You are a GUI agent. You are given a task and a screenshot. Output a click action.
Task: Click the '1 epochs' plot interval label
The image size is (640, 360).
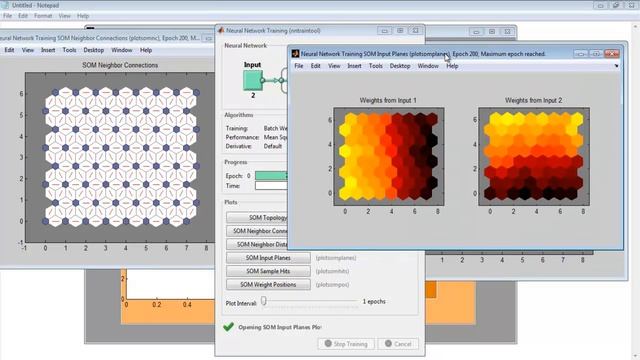(x=374, y=301)
